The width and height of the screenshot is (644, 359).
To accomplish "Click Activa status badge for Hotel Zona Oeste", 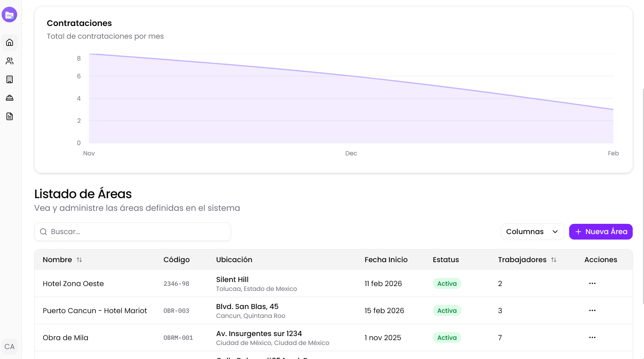I will [447, 283].
